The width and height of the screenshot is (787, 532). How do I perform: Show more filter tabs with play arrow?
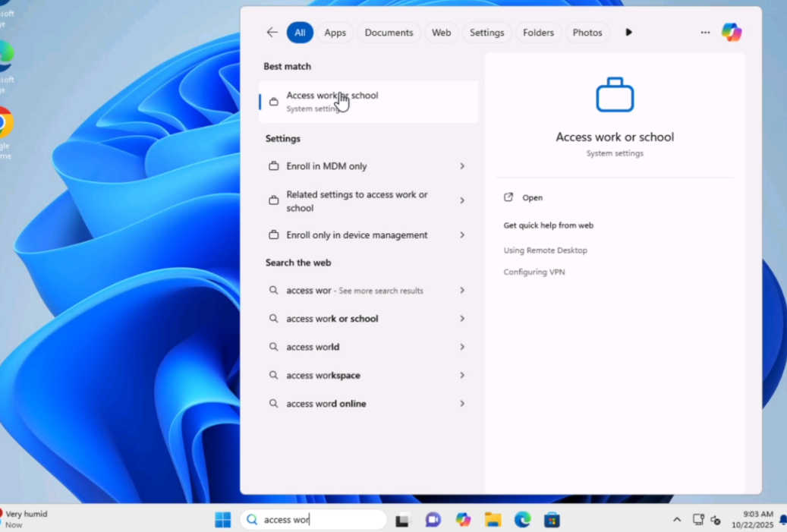(628, 33)
